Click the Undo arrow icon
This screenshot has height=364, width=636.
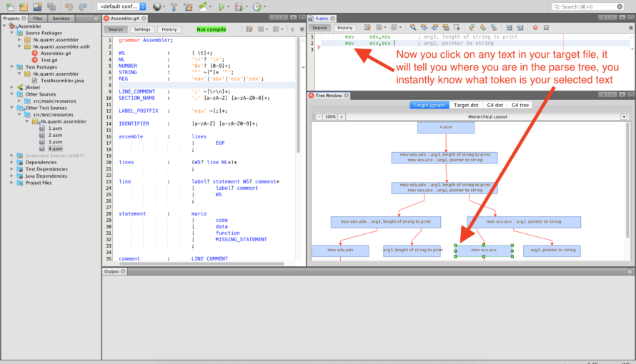click(69, 6)
